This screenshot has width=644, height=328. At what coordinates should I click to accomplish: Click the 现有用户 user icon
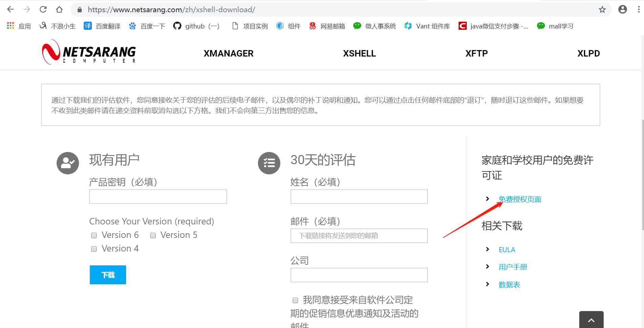pyautogui.click(x=68, y=163)
